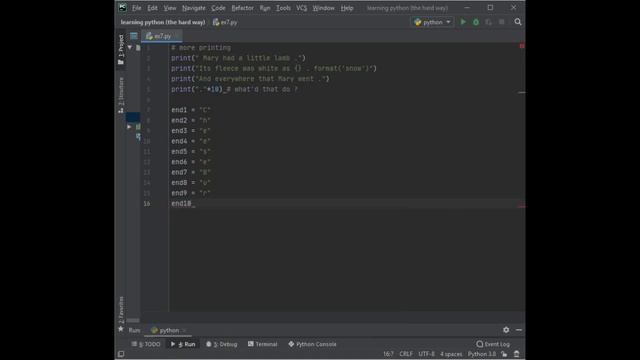Screen dimensions: 640x360
Task: Click the '# more printing' comment line
Action: 201,48
